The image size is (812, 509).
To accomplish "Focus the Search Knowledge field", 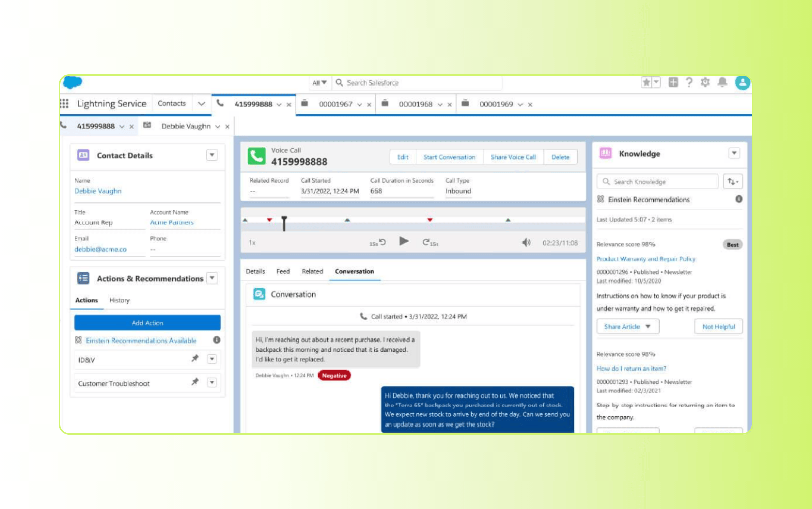I will pyautogui.click(x=657, y=182).
